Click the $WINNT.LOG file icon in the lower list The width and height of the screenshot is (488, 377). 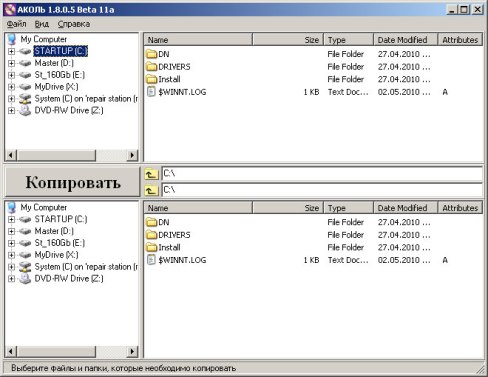(x=151, y=260)
